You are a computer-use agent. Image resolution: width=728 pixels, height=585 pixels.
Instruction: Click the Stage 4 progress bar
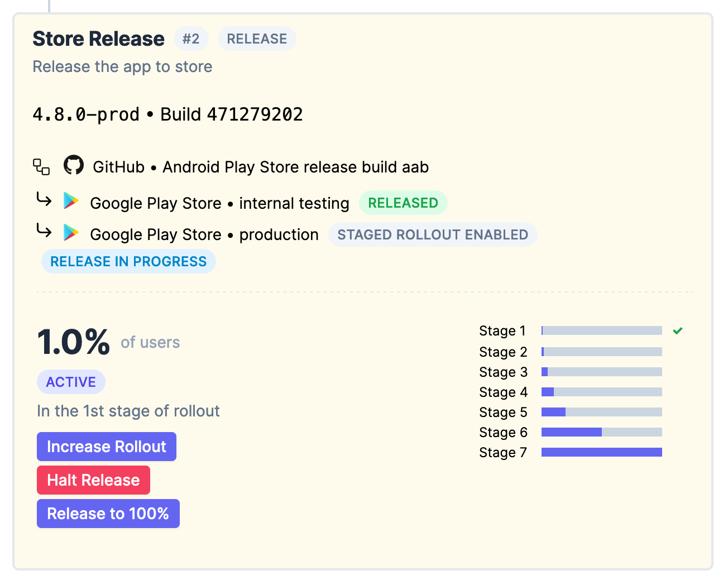[602, 392]
